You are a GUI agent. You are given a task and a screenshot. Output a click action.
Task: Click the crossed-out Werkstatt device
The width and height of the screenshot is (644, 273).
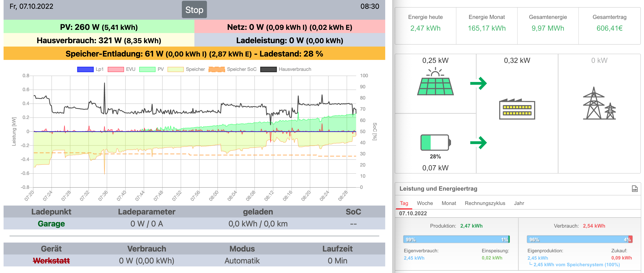[x=51, y=261]
